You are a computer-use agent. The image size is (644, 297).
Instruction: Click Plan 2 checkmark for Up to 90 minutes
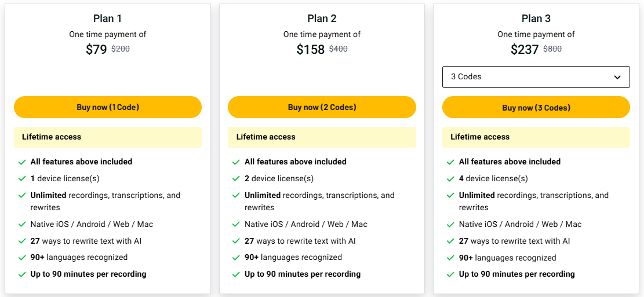click(236, 274)
